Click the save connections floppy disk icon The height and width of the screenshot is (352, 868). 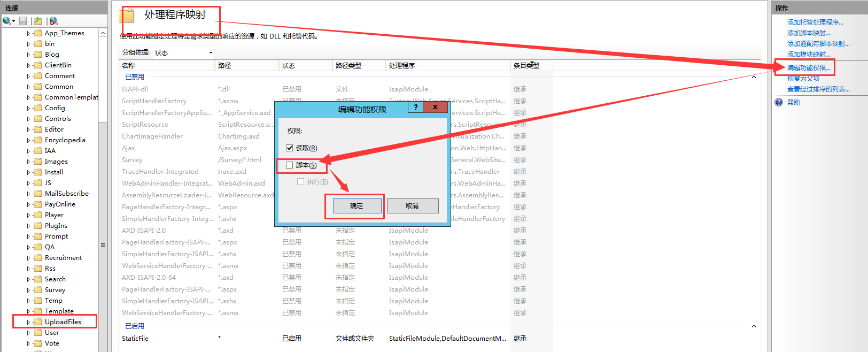click(x=23, y=21)
